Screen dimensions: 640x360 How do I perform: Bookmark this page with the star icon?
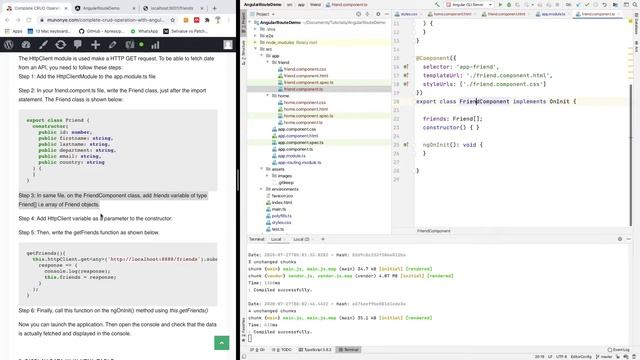click(x=173, y=20)
